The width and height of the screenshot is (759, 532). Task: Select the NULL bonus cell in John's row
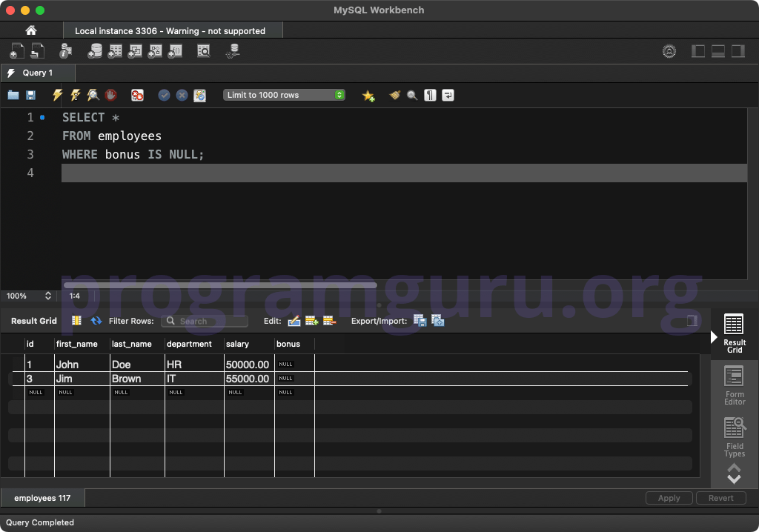coord(294,365)
